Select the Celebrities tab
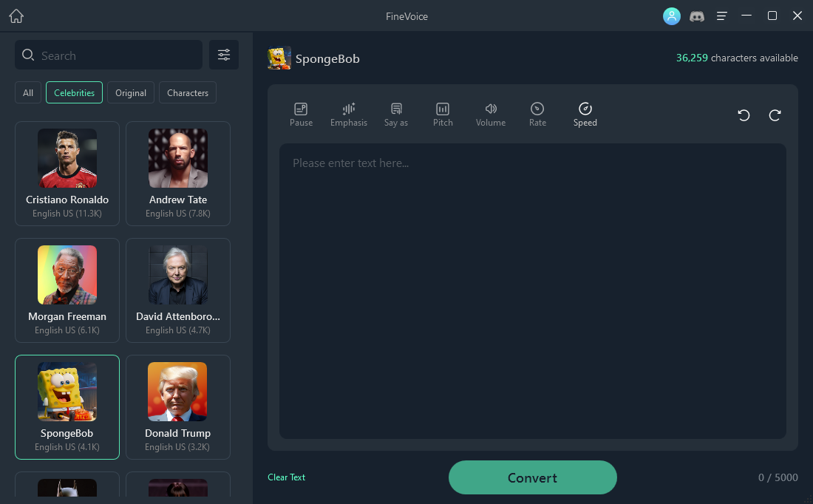Viewport: 813px width, 504px height. coord(74,93)
